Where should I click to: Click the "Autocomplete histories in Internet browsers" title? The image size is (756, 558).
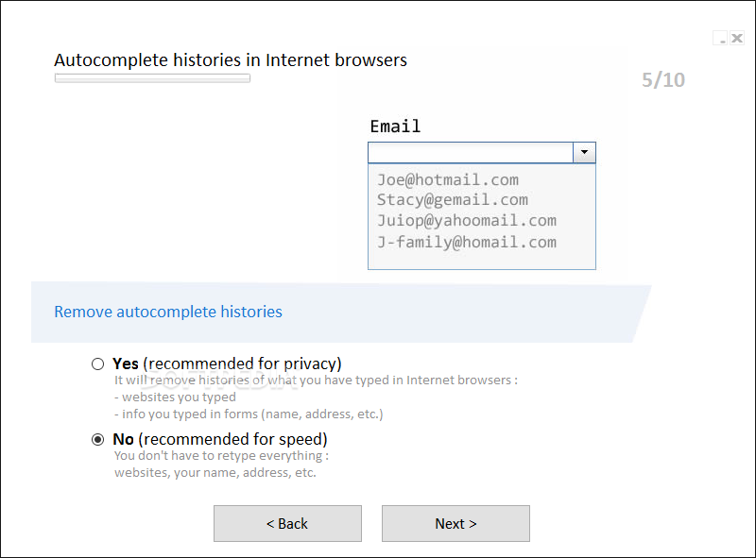[x=231, y=59]
